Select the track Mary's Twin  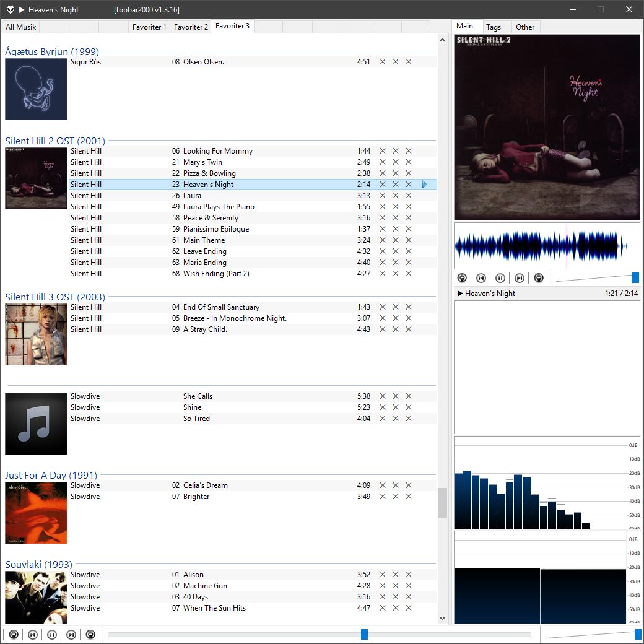(202, 162)
